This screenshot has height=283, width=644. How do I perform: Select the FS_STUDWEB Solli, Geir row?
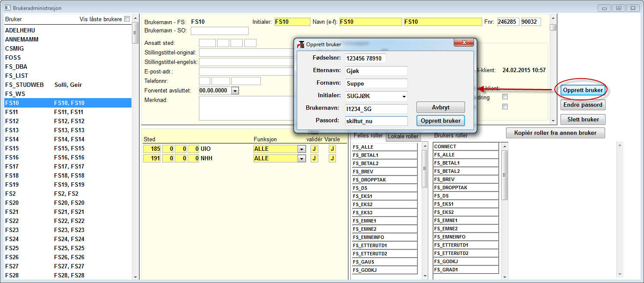(68, 85)
